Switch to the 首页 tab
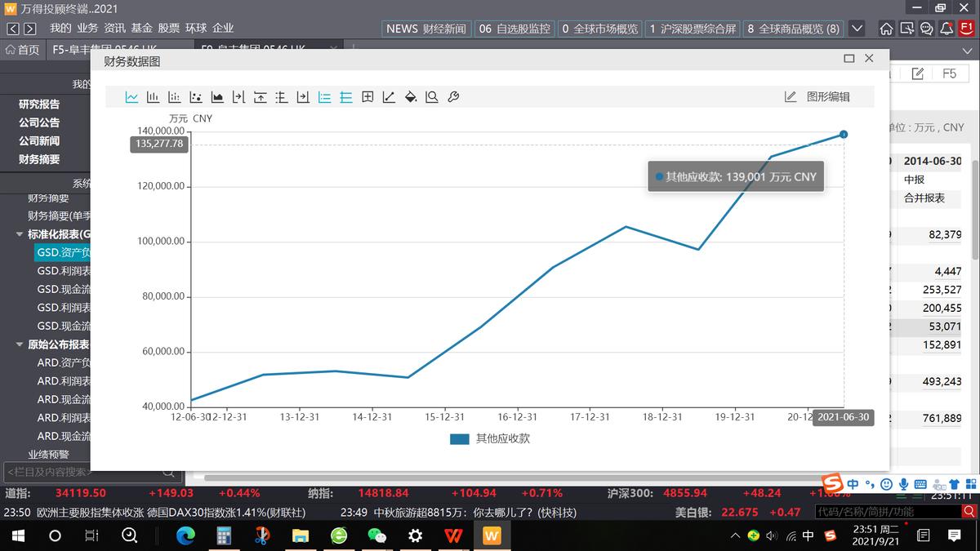 (x=22, y=50)
